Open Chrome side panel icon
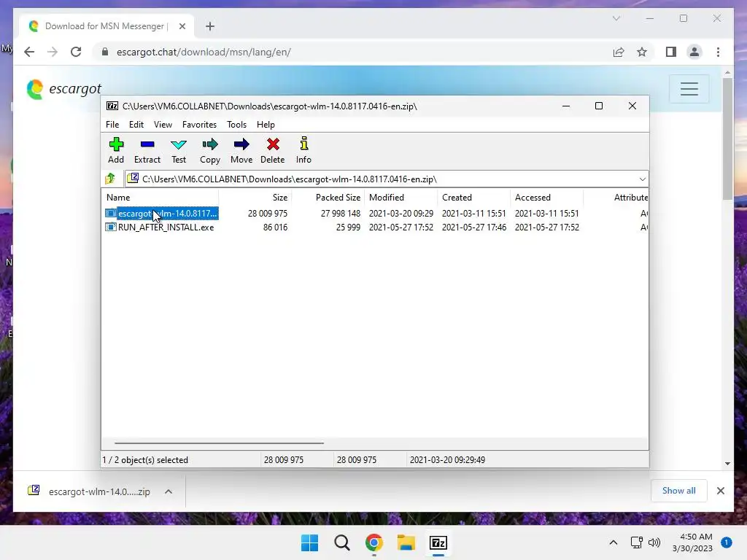The image size is (747, 560). [671, 52]
